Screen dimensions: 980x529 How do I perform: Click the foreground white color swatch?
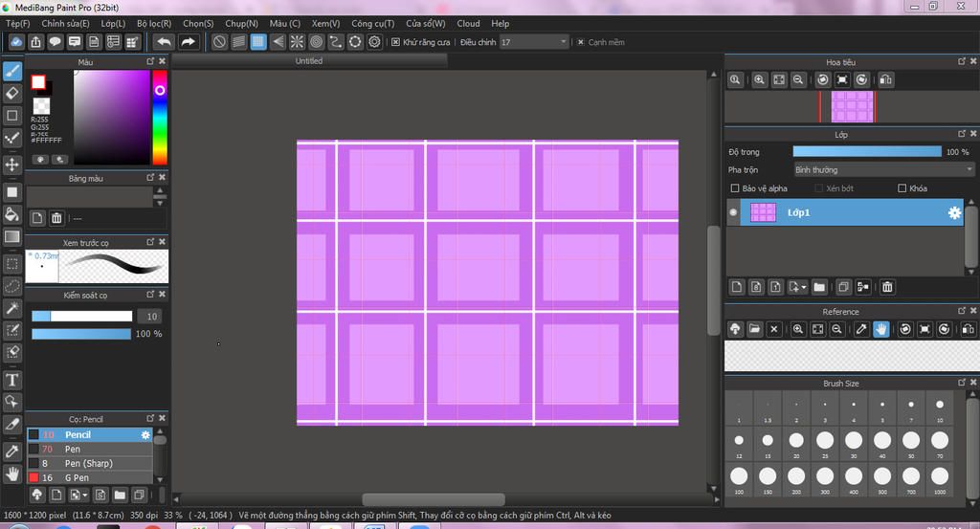tap(38, 82)
